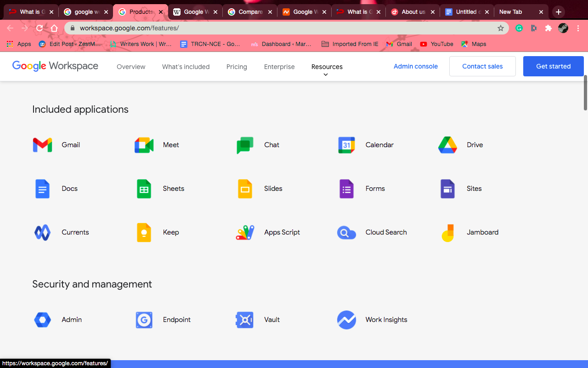Toggle the bookmark star for this page

pyautogui.click(x=500, y=28)
